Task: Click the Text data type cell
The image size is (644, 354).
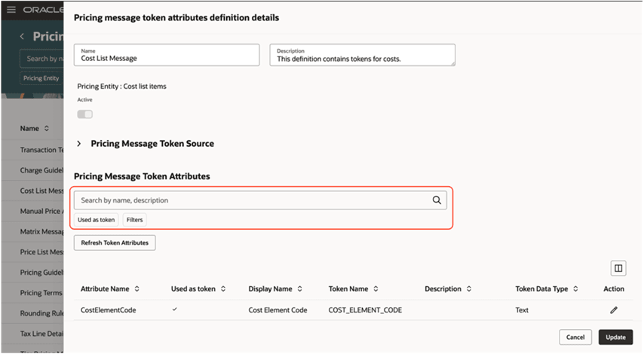Action: [522, 310]
